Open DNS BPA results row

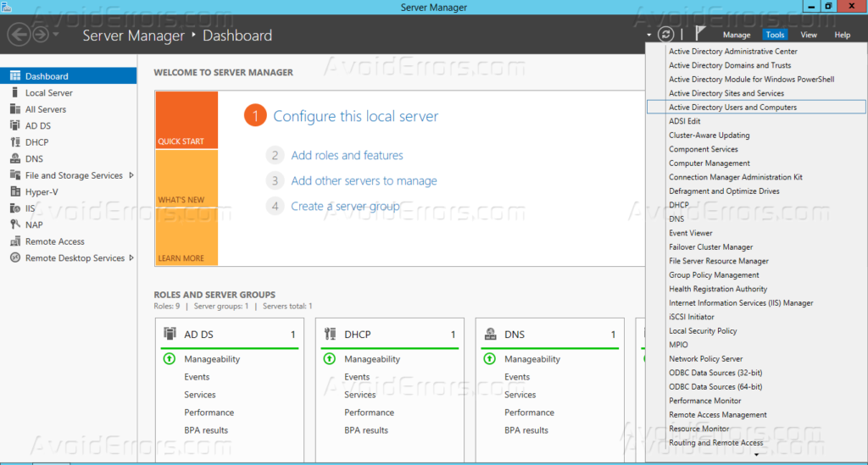pos(526,430)
